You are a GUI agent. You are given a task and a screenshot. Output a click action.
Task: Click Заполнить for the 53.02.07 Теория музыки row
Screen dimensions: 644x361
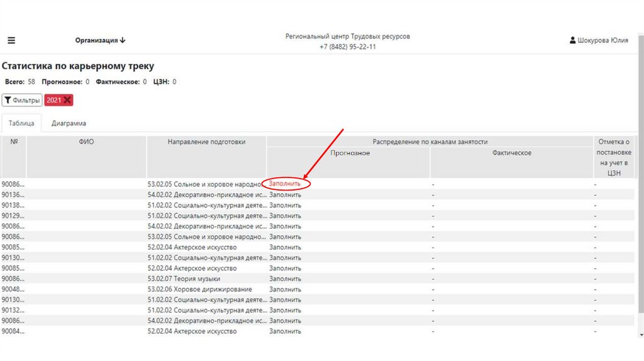(x=285, y=279)
